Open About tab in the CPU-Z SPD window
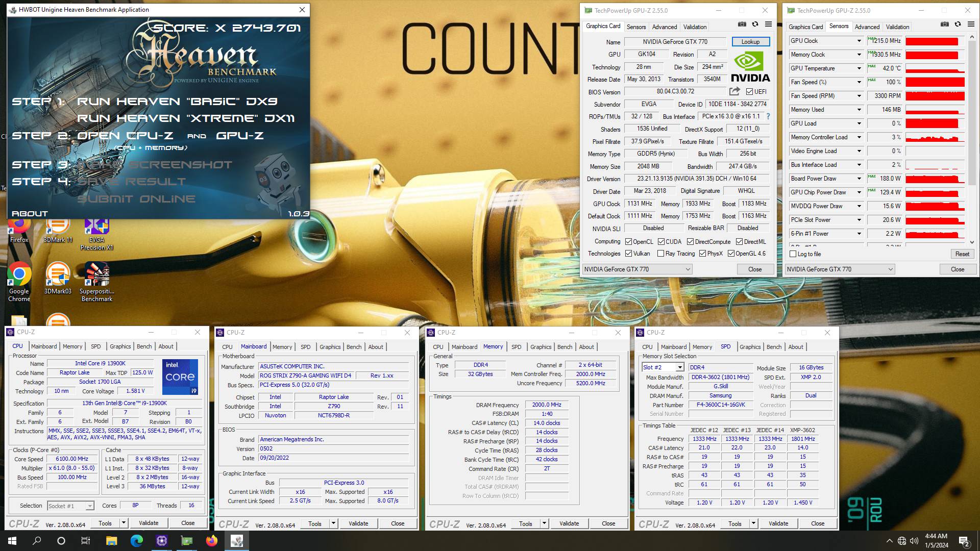 [x=796, y=347]
